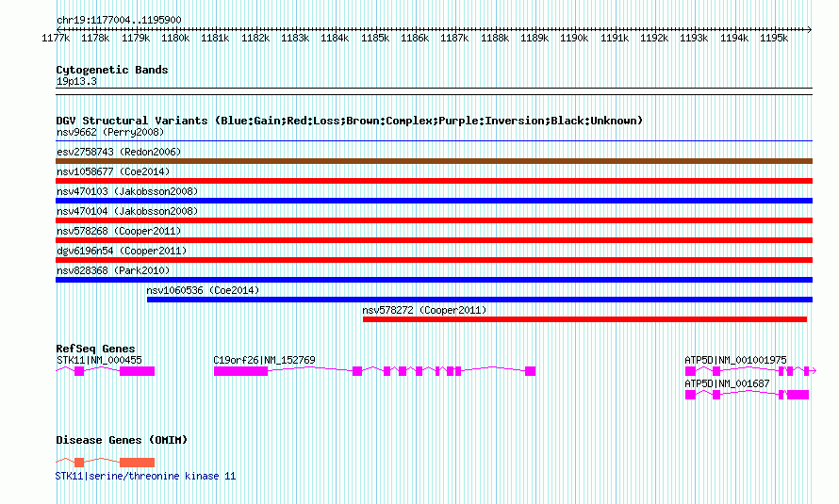Image resolution: width=839 pixels, height=504 pixels.
Task: Click the DGV Structural Variants track title
Action: 350,121
